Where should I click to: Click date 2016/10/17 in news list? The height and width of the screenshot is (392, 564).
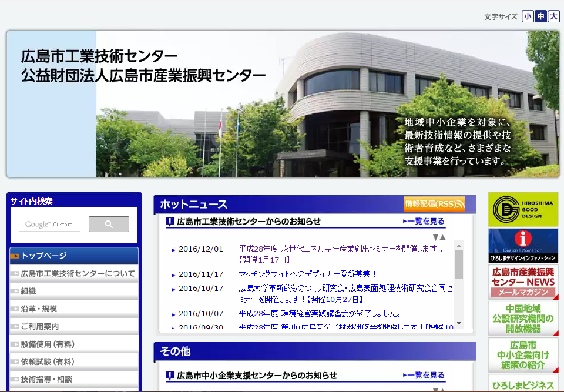click(x=201, y=289)
